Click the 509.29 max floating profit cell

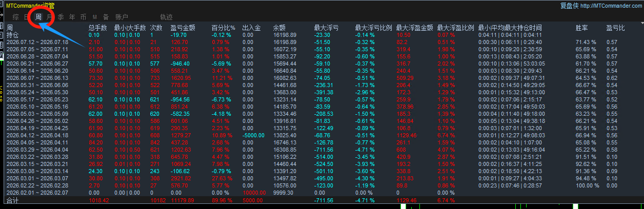point(405,78)
